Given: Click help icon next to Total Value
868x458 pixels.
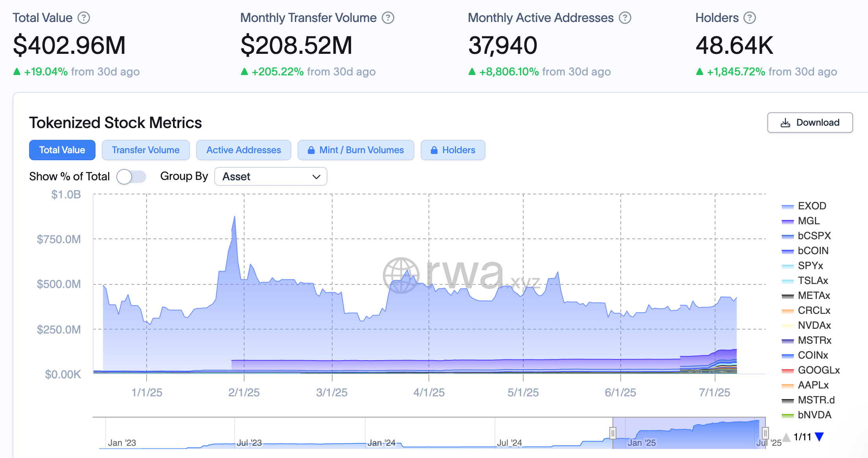Looking at the screenshot, I should [x=84, y=18].
